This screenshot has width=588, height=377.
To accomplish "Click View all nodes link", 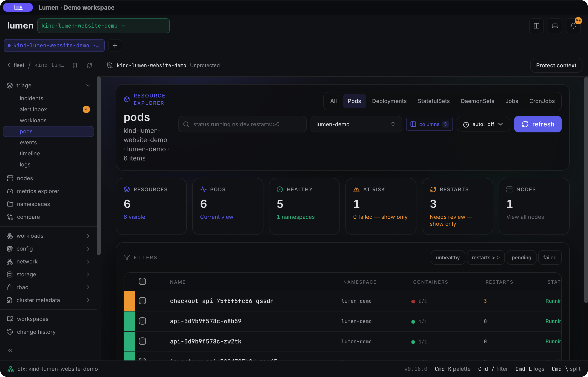I will pyautogui.click(x=525, y=217).
